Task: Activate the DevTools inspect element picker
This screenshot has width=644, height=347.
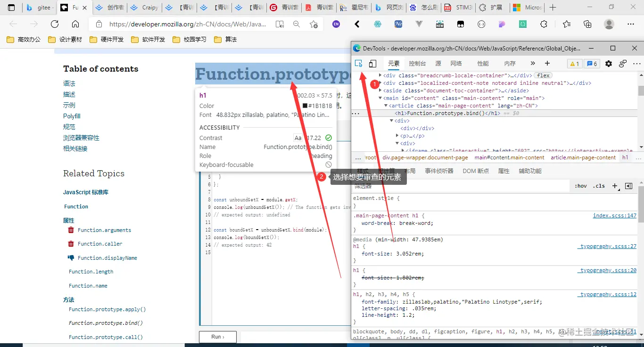Action: point(359,64)
